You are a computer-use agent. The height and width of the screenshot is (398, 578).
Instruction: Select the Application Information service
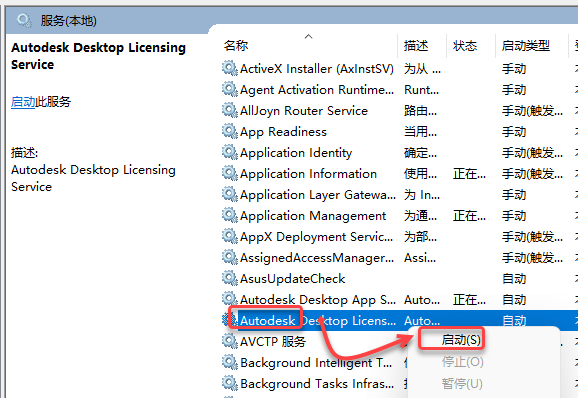click(308, 174)
